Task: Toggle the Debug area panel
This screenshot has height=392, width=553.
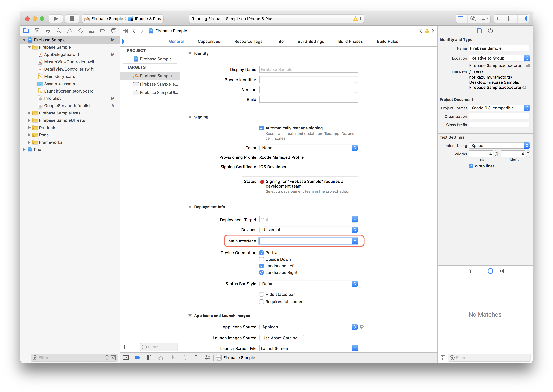Action: (511, 19)
